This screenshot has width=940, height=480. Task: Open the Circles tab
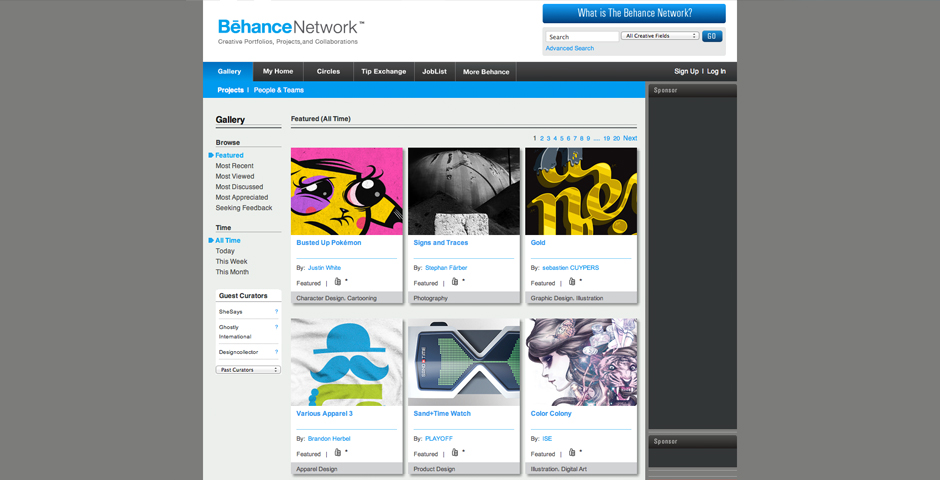(x=329, y=71)
